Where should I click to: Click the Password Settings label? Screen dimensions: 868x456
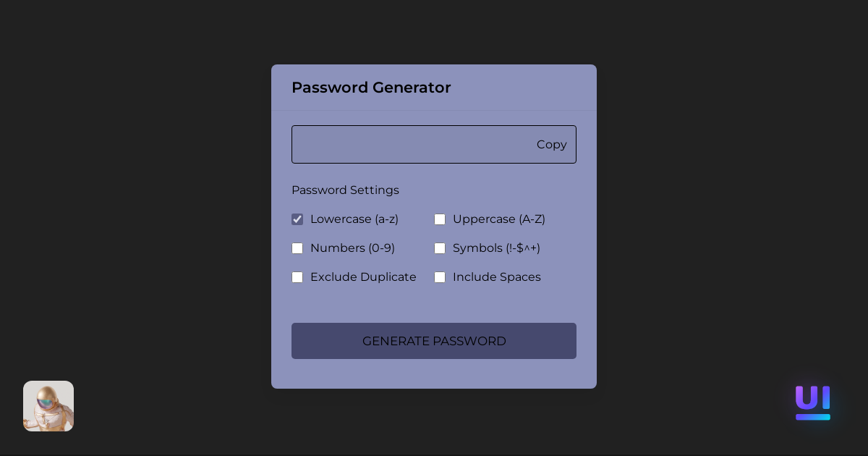pyautogui.click(x=345, y=190)
